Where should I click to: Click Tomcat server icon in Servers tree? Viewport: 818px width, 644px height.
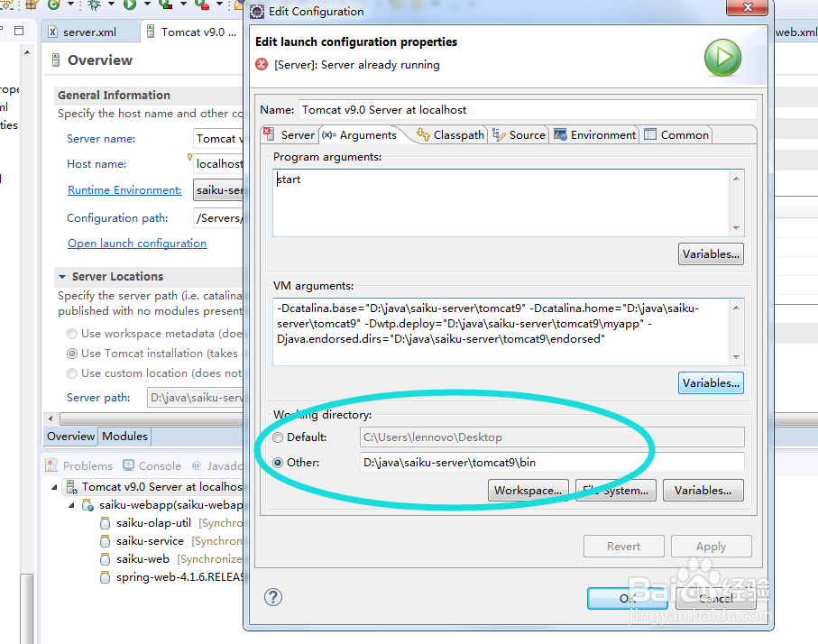[72, 487]
